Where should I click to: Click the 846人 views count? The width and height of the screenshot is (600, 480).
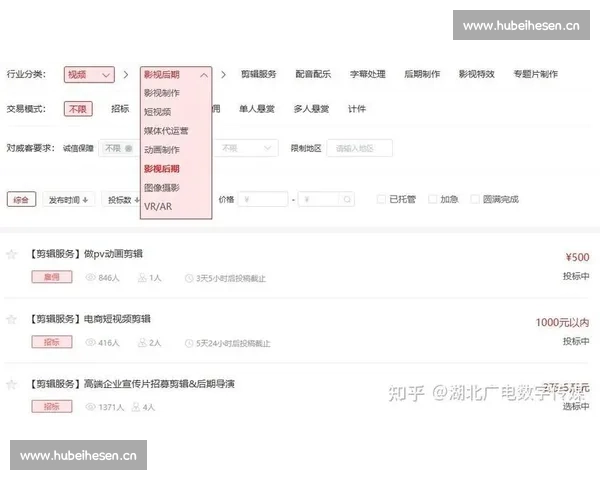[x=109, y=278]
